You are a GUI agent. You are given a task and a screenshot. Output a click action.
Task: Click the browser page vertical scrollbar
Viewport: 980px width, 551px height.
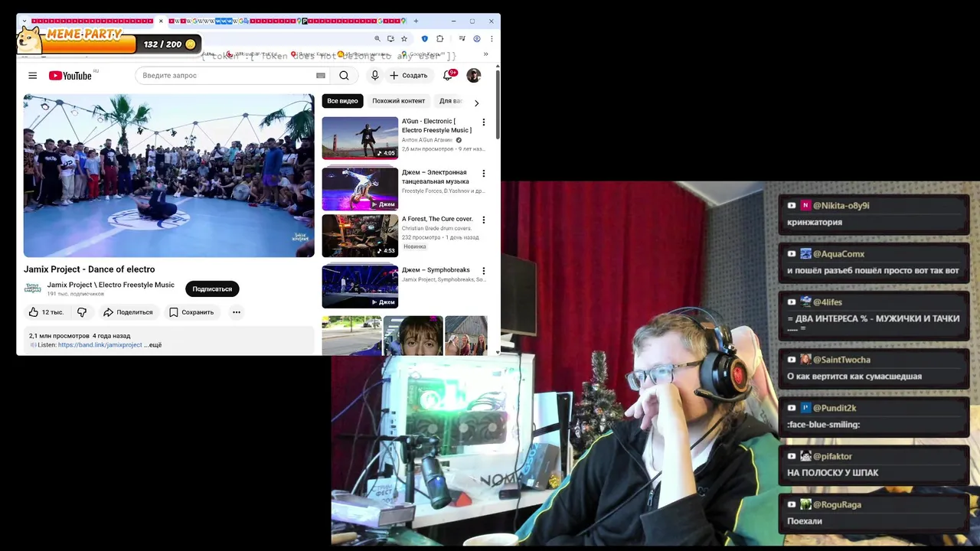coord(498,103)
